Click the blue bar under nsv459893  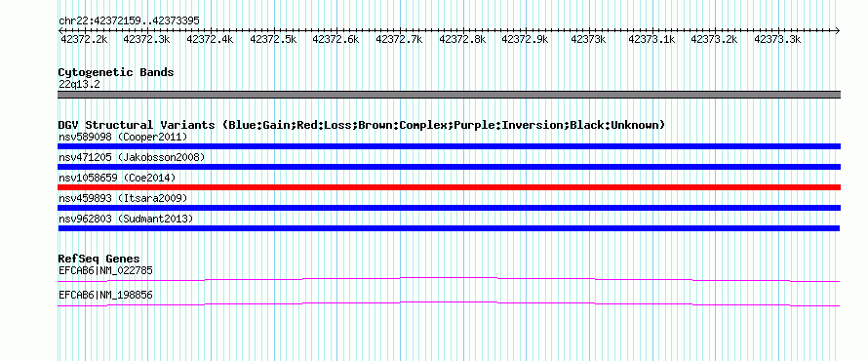point(449,208)
